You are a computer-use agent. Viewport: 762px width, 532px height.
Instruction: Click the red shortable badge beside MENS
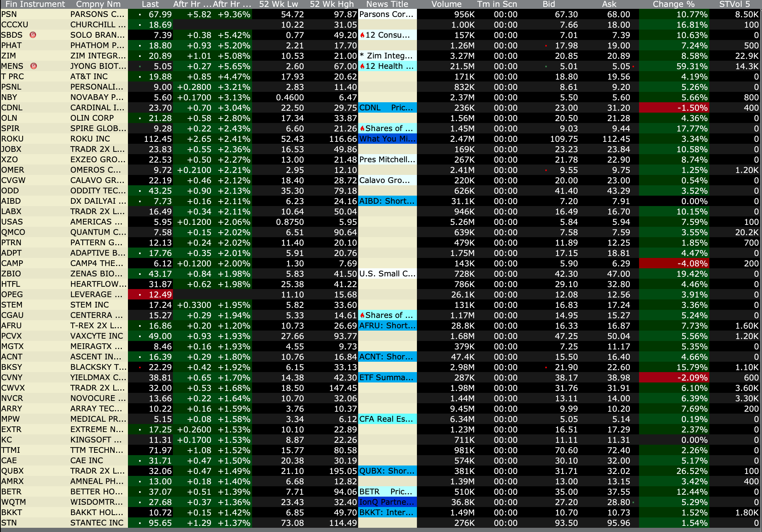33,66
